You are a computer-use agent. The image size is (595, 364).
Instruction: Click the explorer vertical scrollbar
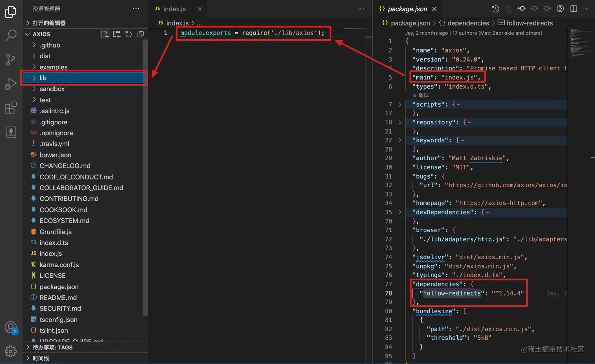pyautogui.click(x=145, y=178)
